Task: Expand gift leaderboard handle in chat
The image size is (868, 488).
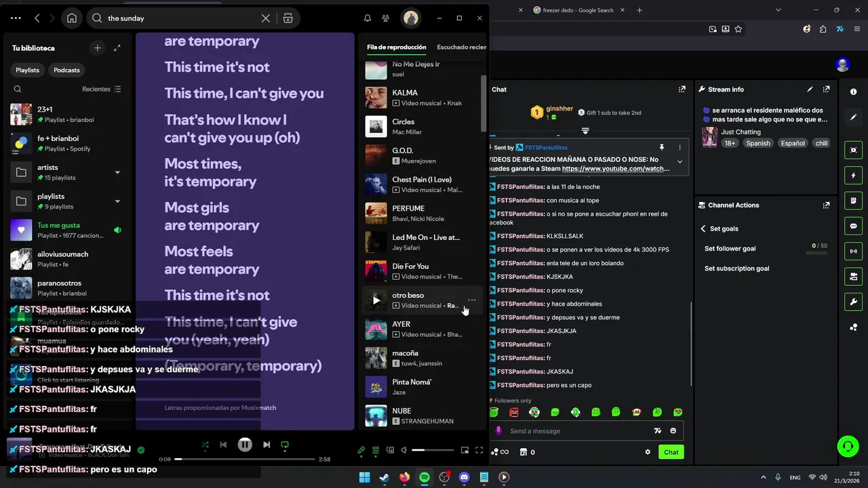Action: tap(585, 131)
